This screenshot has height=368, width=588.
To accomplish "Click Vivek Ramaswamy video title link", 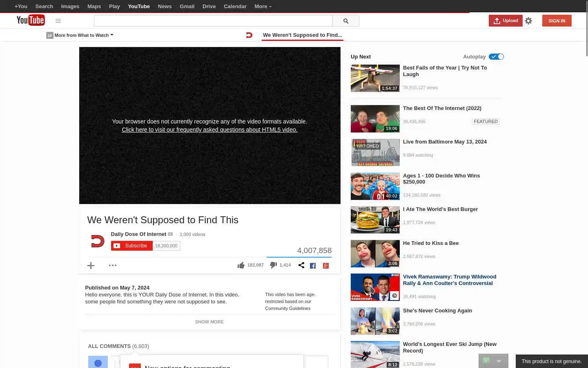I will click(x=450, y=280).
